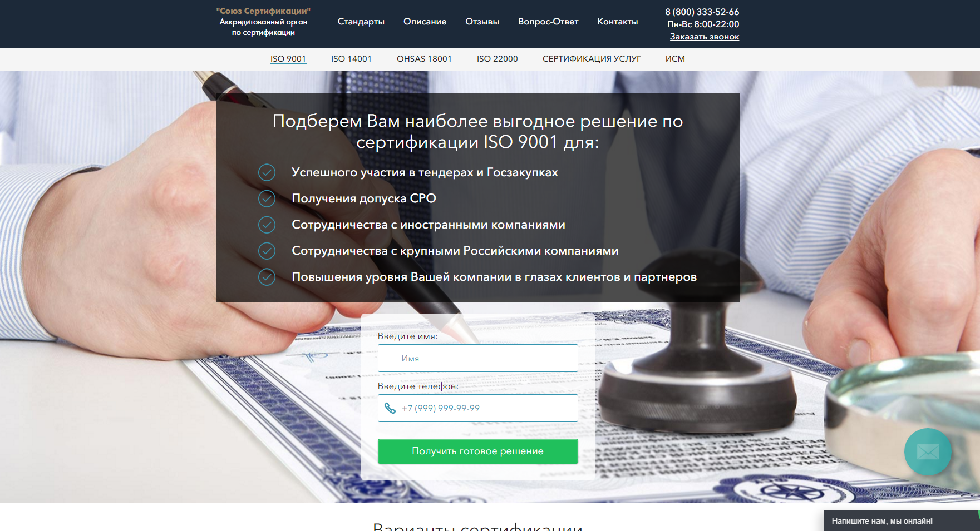Click the teal envelope chat icon
This screenshot has height=531, width=980.
coord(928,451)
